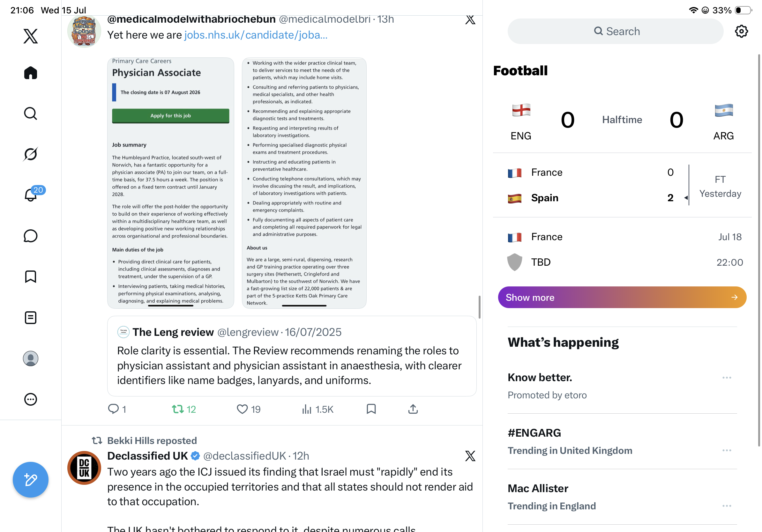This screenshot has height=532, width=762.
Task: Focus the Search input field
Action: click(x=615, y=32)
